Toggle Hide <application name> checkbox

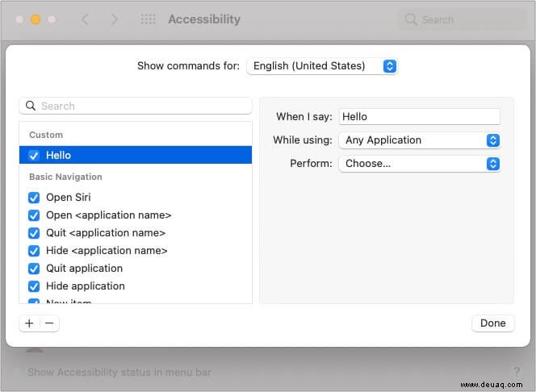[34, 251]
